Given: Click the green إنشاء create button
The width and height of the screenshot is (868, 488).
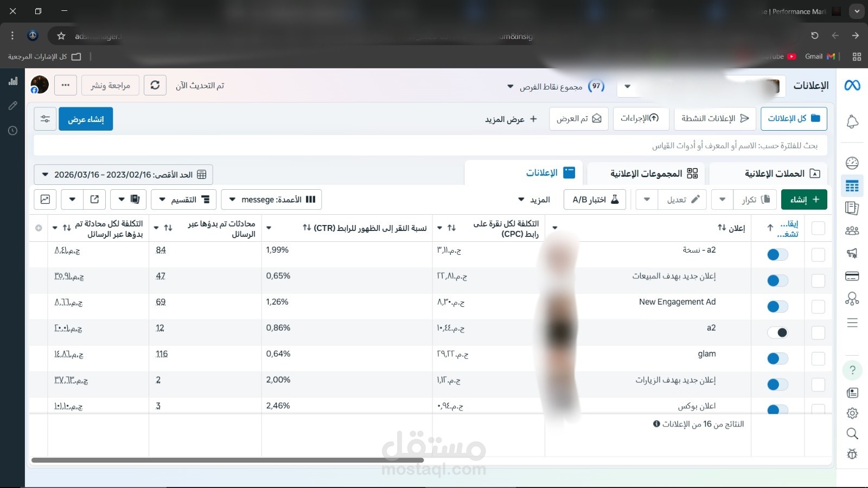Looking at the screenshot, I should 804,200.
